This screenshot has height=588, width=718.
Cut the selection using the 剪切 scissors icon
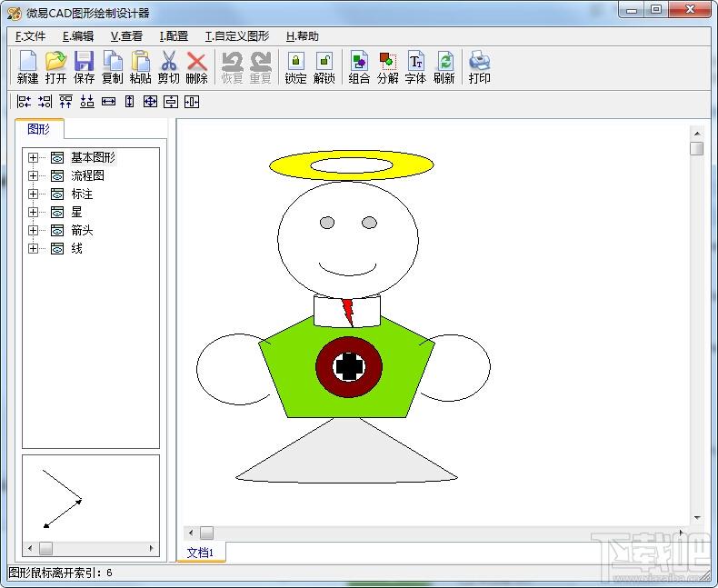pyautogui.click(x=168, y=67)
